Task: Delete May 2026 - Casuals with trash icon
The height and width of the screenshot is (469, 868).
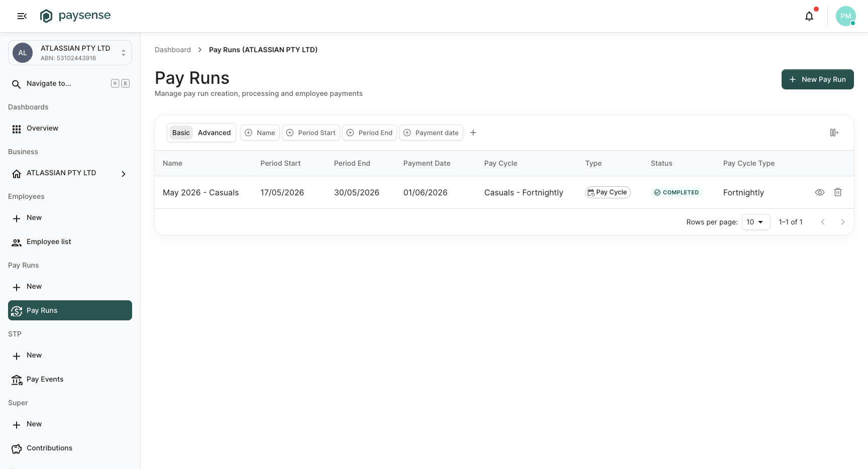Action: tap(838, 192)
